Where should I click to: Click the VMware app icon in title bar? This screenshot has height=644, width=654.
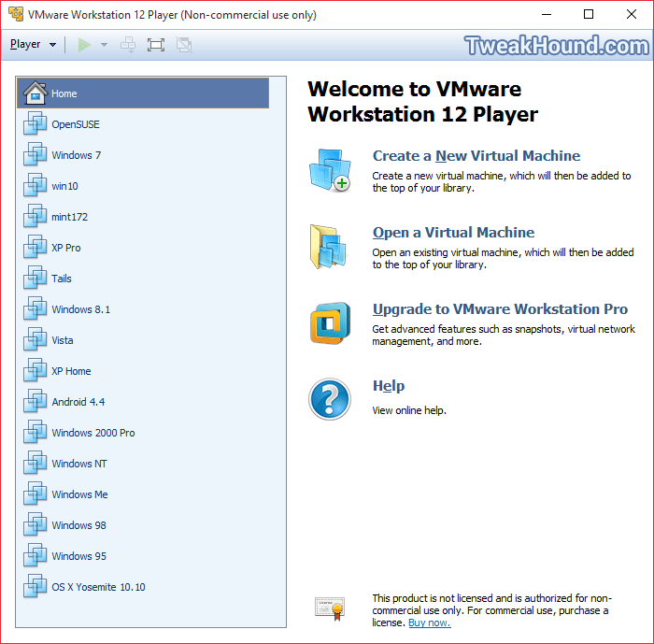coord(16,14)
